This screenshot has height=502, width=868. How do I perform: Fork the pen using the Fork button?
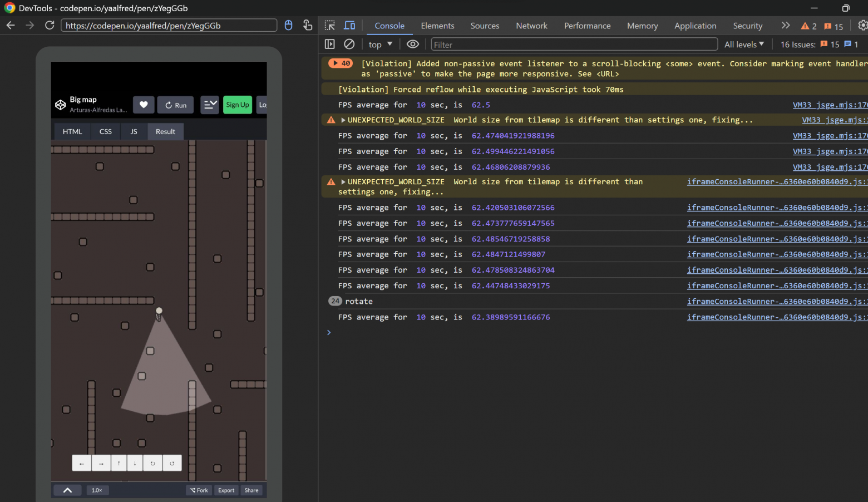(199, 490)
